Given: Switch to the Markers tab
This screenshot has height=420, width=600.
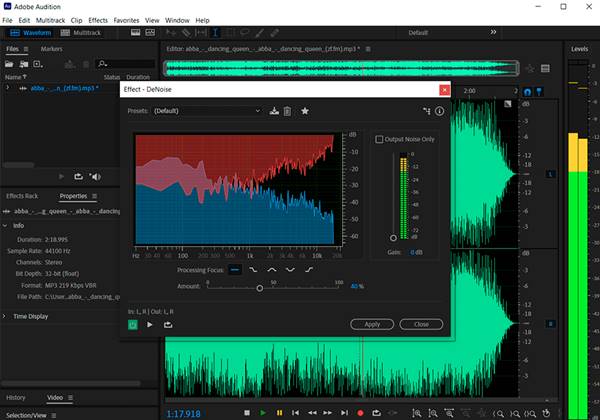Looking at the screenshot, I should (51, 48).
